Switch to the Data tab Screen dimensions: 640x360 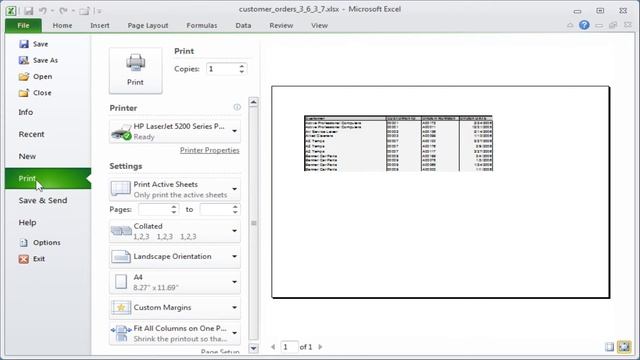[243, 25]
